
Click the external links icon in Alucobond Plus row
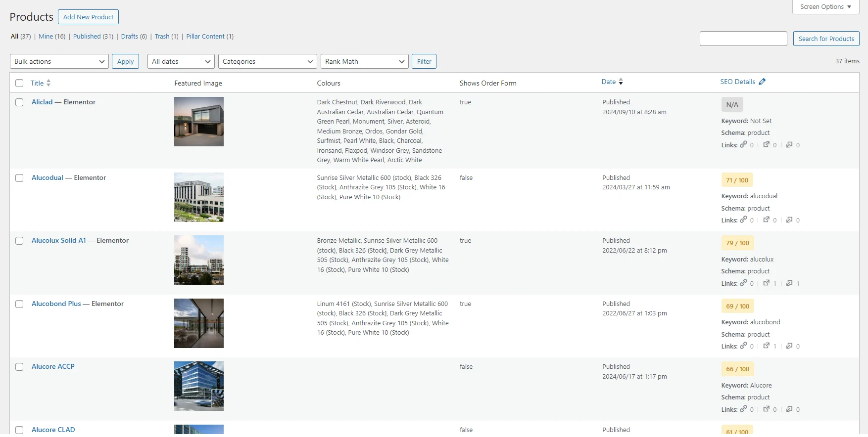point(766,346)
